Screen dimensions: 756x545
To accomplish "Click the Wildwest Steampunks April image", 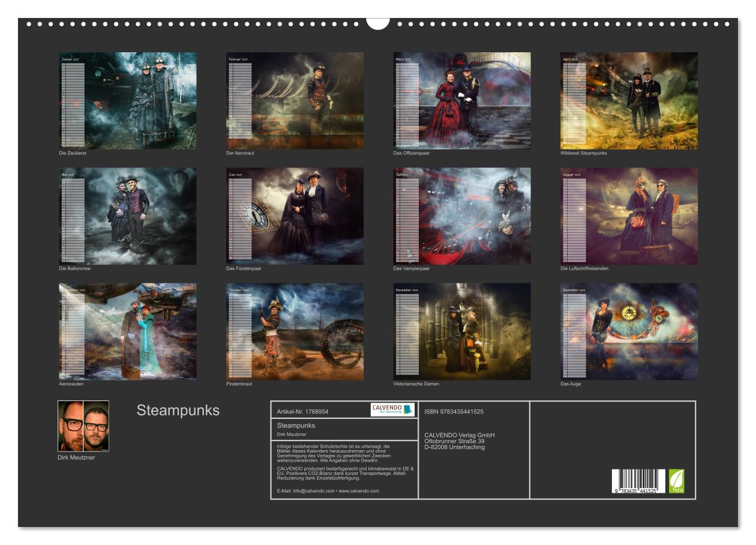I will pos(629,101).
